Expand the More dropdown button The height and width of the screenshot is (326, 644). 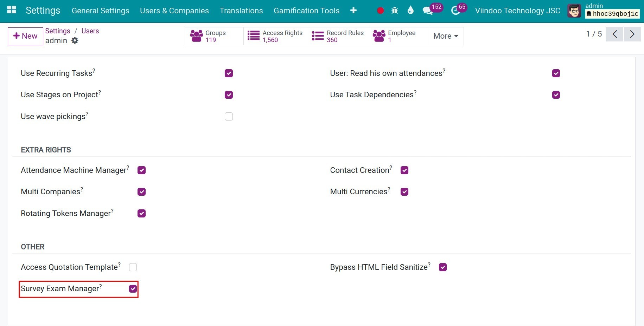pos(446,36)
